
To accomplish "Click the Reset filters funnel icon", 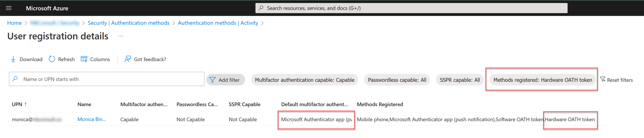I will pos(602,79).
